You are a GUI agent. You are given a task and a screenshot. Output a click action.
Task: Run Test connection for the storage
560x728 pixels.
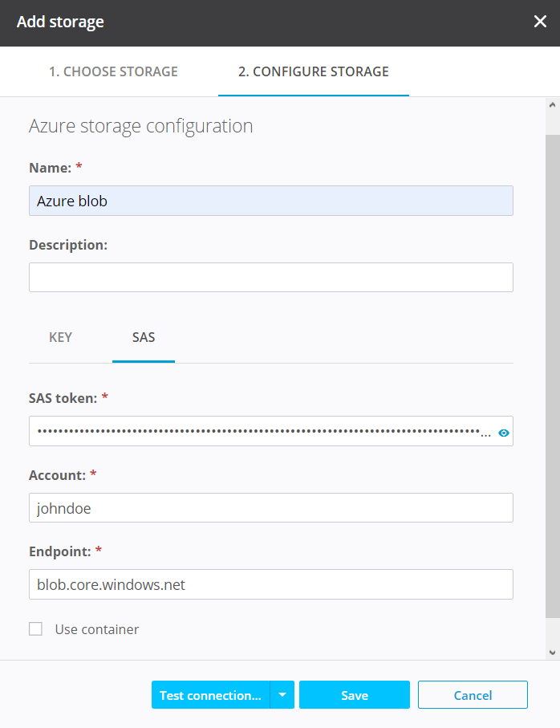point(210,694)
